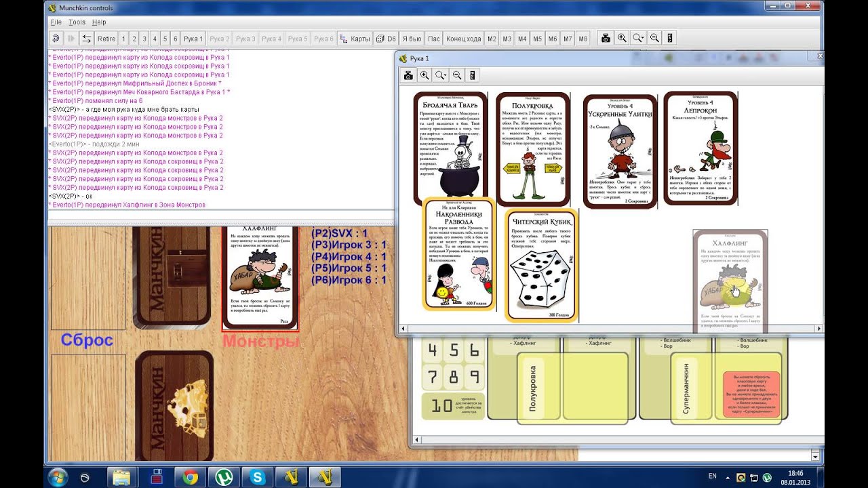Click the Windows Start button

point(57,477)
